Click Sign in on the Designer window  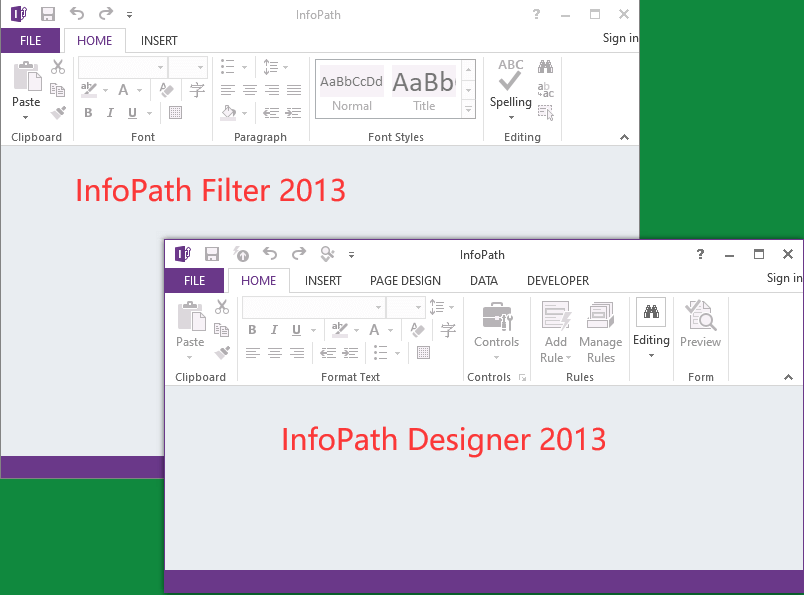point(785,278)
